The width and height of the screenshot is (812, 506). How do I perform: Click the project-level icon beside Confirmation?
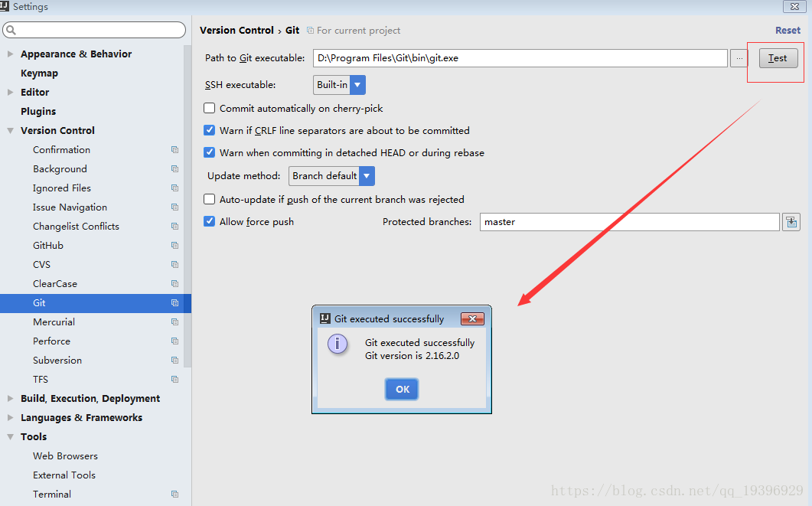(x=174, y=150)
